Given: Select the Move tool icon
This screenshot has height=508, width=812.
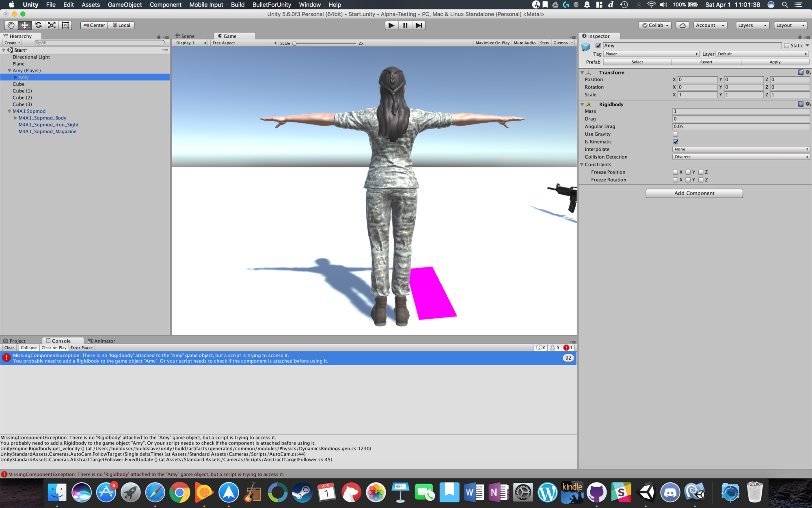Looking at the screenshot, I should coord(24,25).
